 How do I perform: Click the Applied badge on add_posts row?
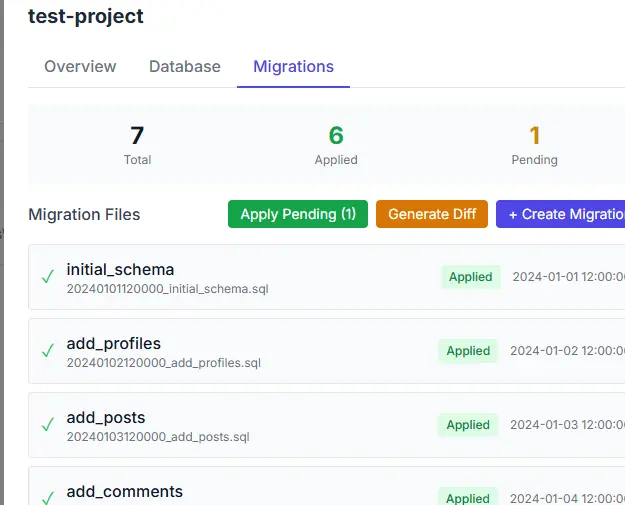click(468, 425)
